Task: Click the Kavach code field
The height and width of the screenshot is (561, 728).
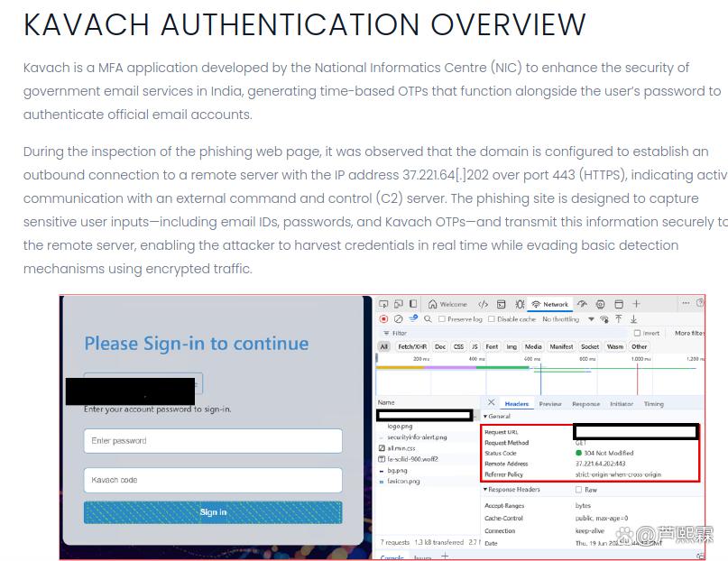Action: click(x=213, y=480)
